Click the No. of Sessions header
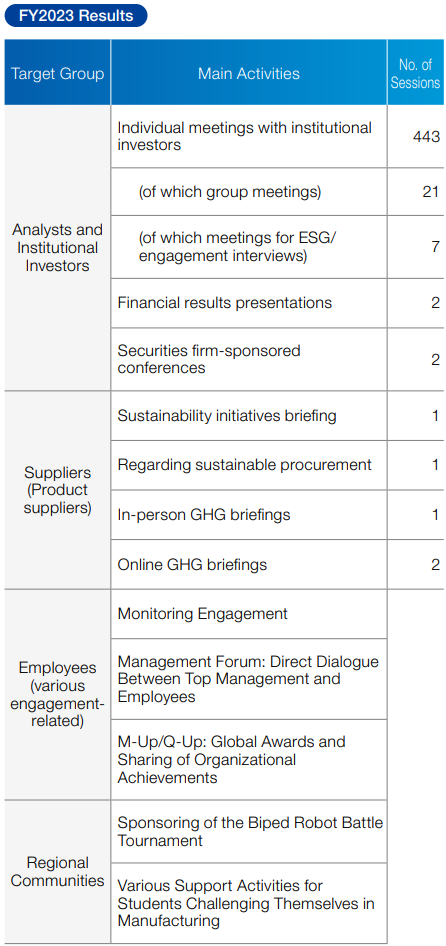 [x=415, y=73]
